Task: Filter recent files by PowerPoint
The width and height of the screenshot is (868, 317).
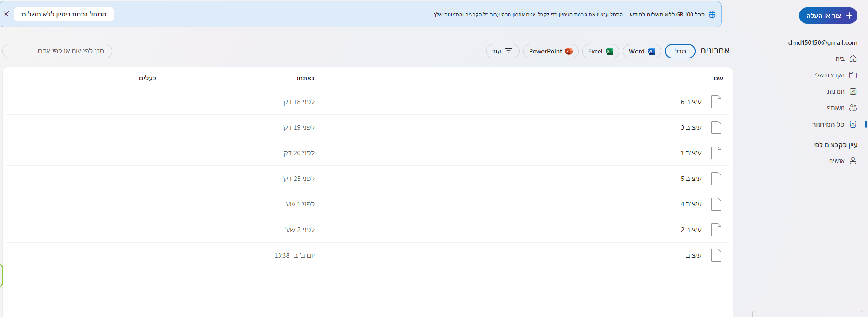Action: click(550, 51)
